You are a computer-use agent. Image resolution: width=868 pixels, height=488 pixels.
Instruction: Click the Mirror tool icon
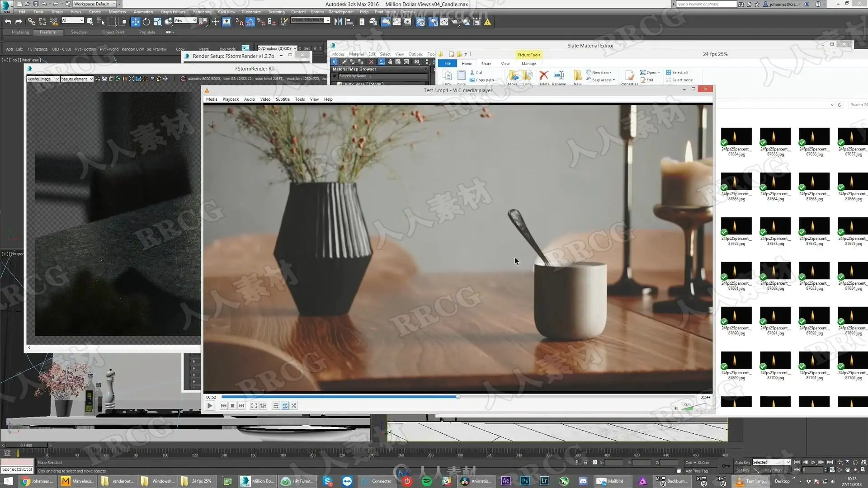coord(338,22)
